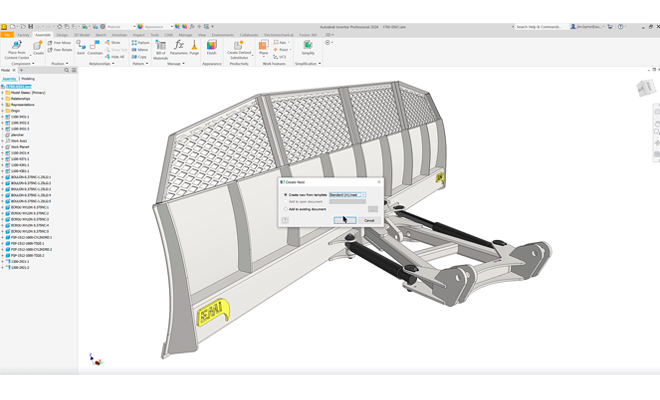Click Cancel in the Create Weld dialog
Screen dimensions: 660x400
[x=369, y=220]
